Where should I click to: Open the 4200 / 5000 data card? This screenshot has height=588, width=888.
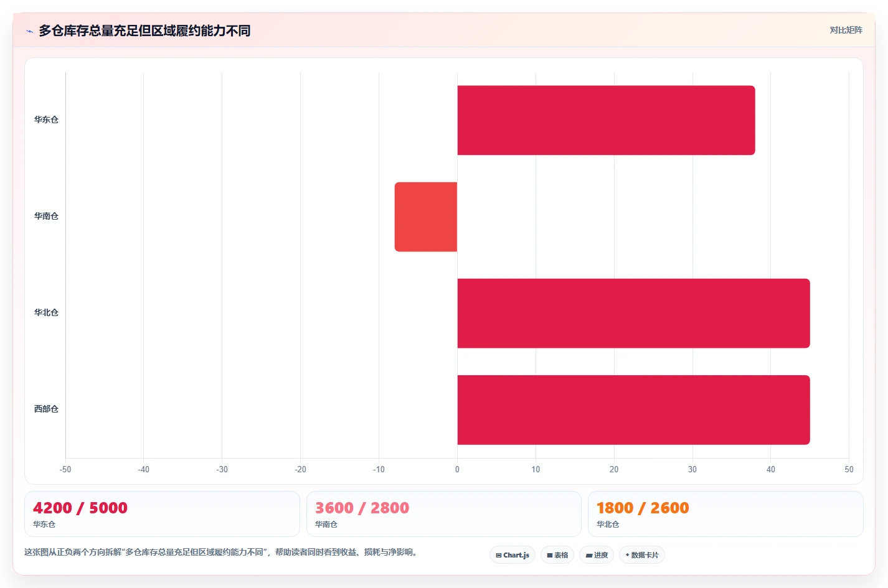[x=162, y=514]
